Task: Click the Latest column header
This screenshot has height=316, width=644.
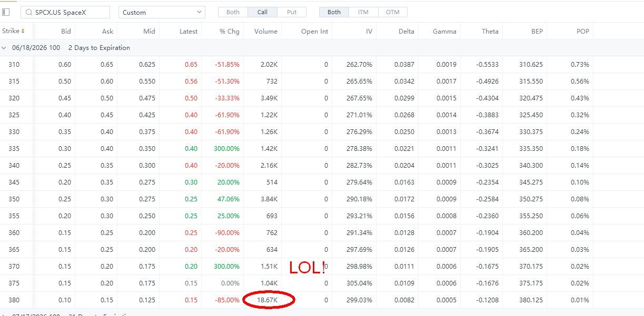Action: (189, 31)
